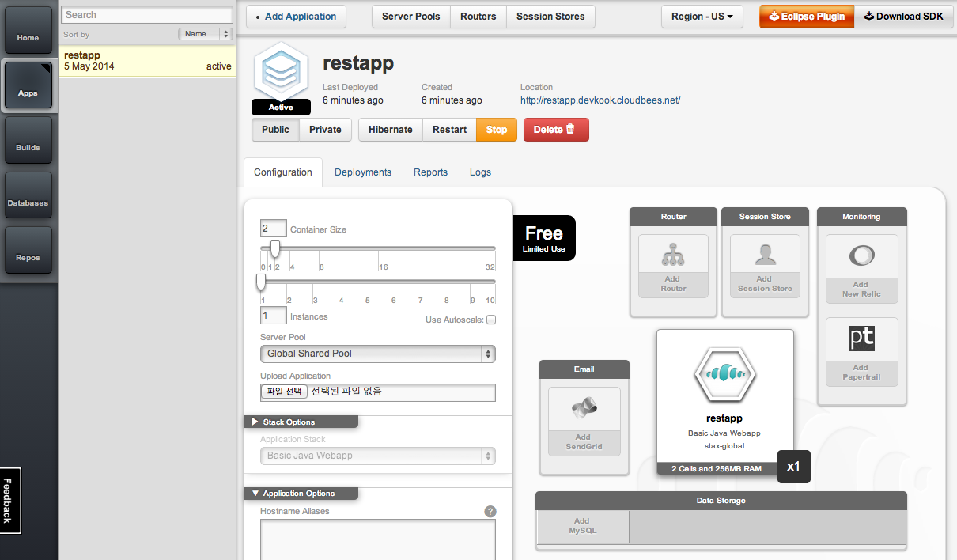Click the Search apps field

point(148,15)
